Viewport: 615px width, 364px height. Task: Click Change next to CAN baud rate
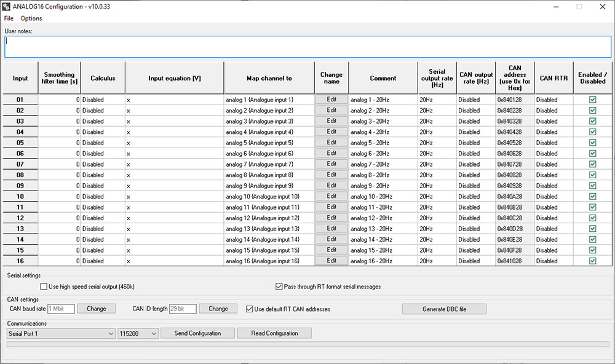(97, 309)
